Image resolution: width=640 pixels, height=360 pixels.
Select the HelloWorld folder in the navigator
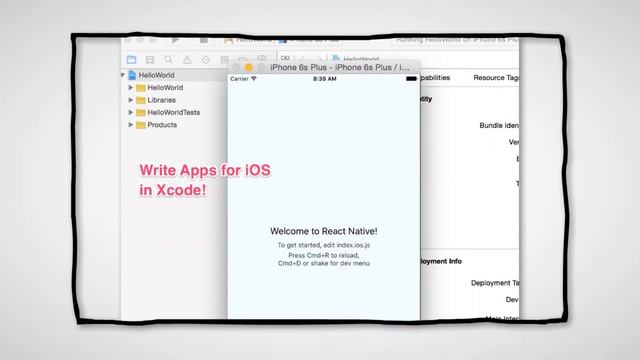(x=165, y=87)
